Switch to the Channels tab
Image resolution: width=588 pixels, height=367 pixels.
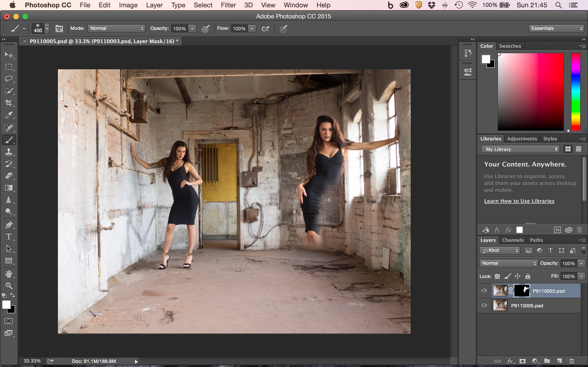click(512, 240)
